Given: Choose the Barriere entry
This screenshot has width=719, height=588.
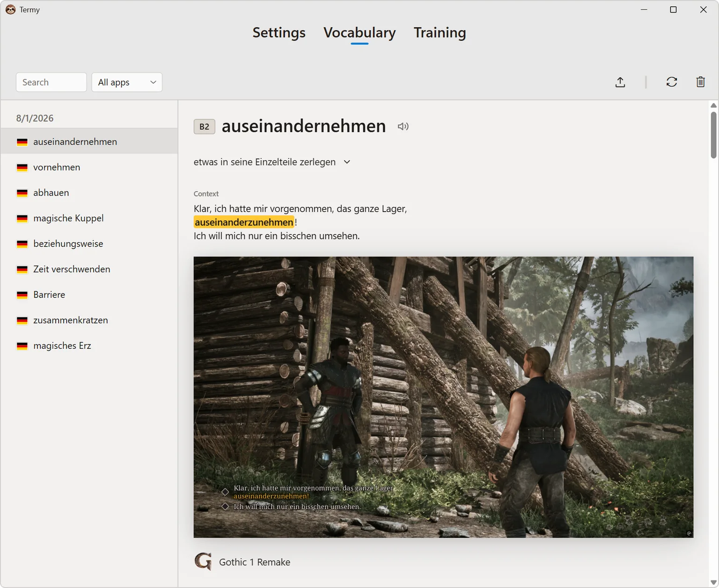Looking at the screenshot, I should point(89,294).
